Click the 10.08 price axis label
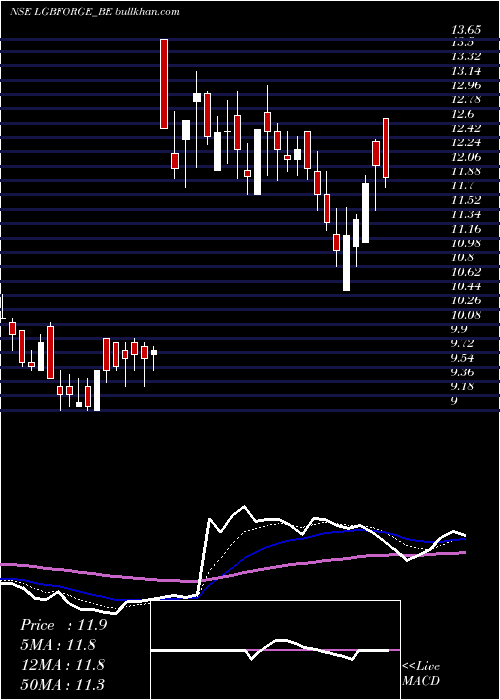Viewport: 500px width, 700px height. [466, 315]
